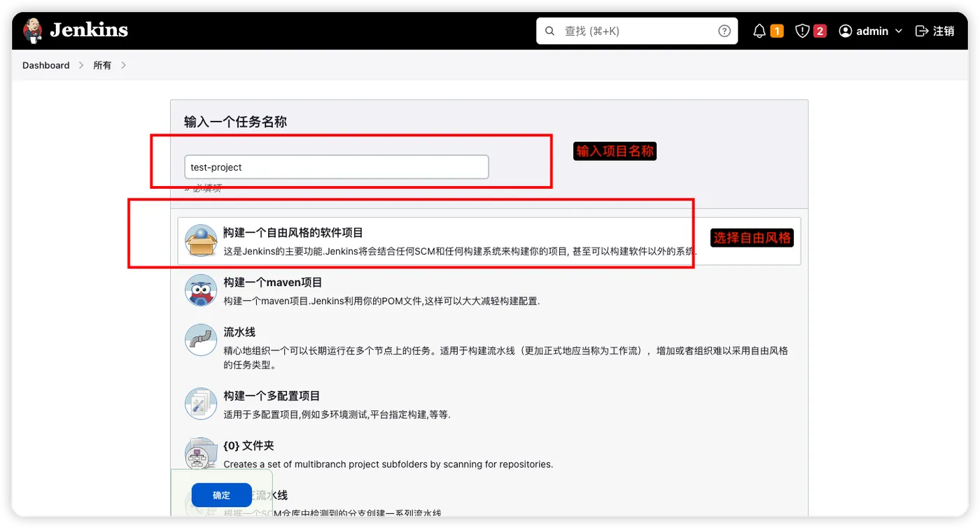The height and width of the screenshot is (528, 980).
Task: Expand the chevron after 所有 breadcrumb
Action: pyautogui.click(x=124, y=65)
